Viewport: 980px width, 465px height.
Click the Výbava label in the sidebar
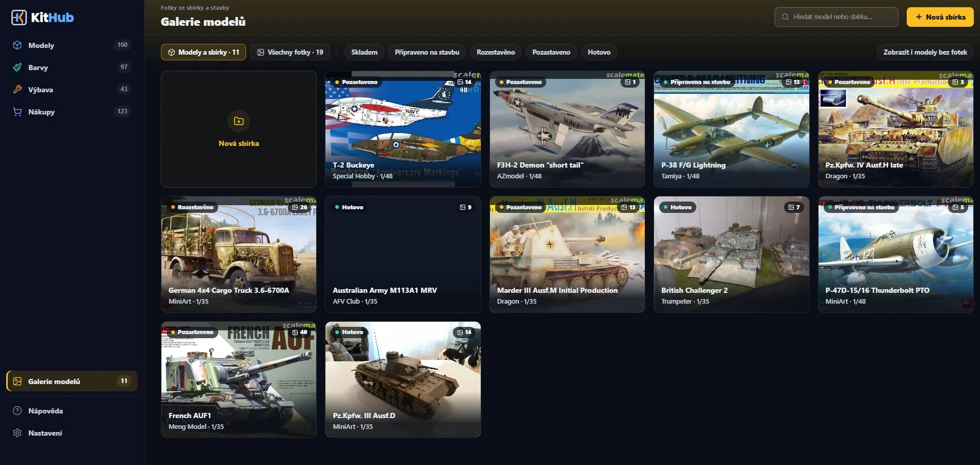point(41,90)
